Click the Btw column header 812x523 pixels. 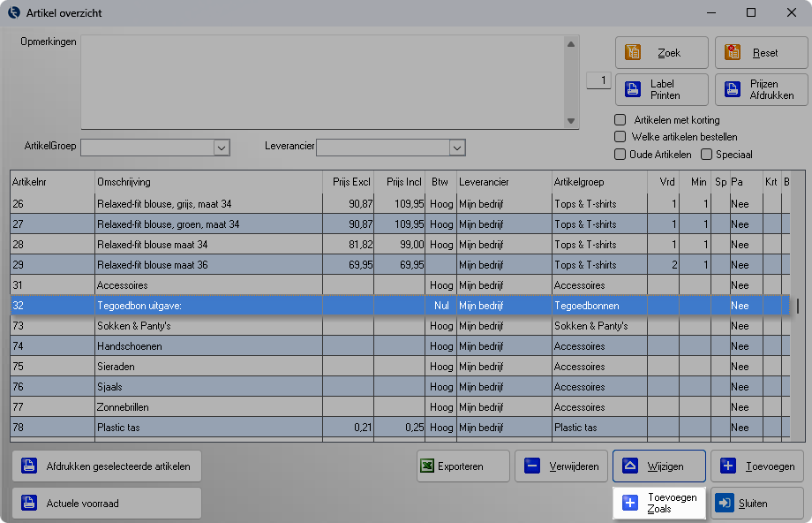coord(440,182)
